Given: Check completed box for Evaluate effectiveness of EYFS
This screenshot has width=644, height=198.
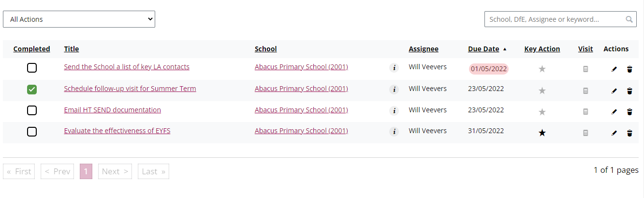Looking at the screenshot, I should pos(32,131).
